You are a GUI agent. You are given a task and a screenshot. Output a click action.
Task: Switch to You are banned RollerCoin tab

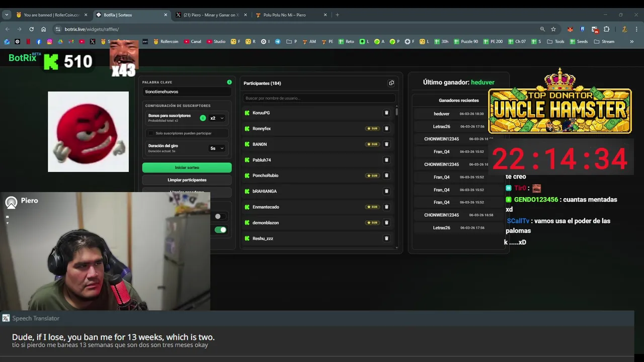(52, 15)
